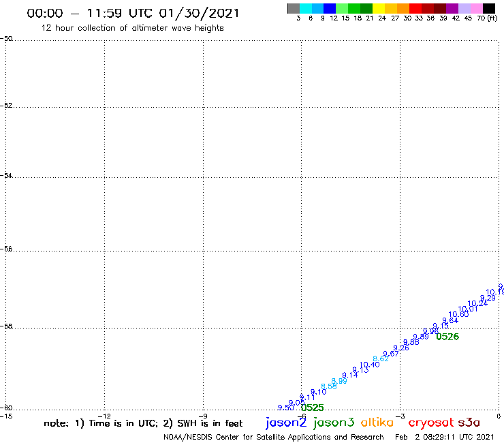Click the light blue value "8.58"
Image resolution: width=504 pixels, height=443 pixels.
coord(329,386)
